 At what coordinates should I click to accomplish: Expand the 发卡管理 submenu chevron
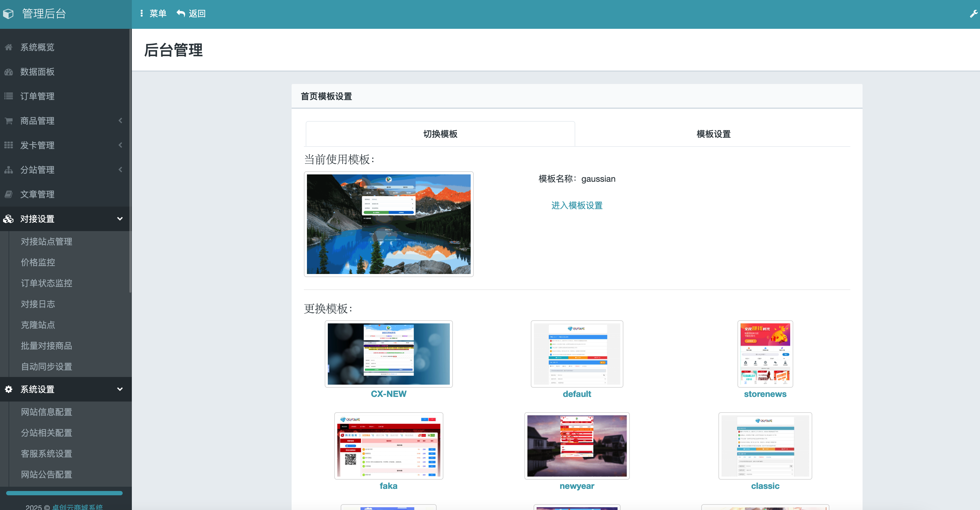[x=120, y=145]
